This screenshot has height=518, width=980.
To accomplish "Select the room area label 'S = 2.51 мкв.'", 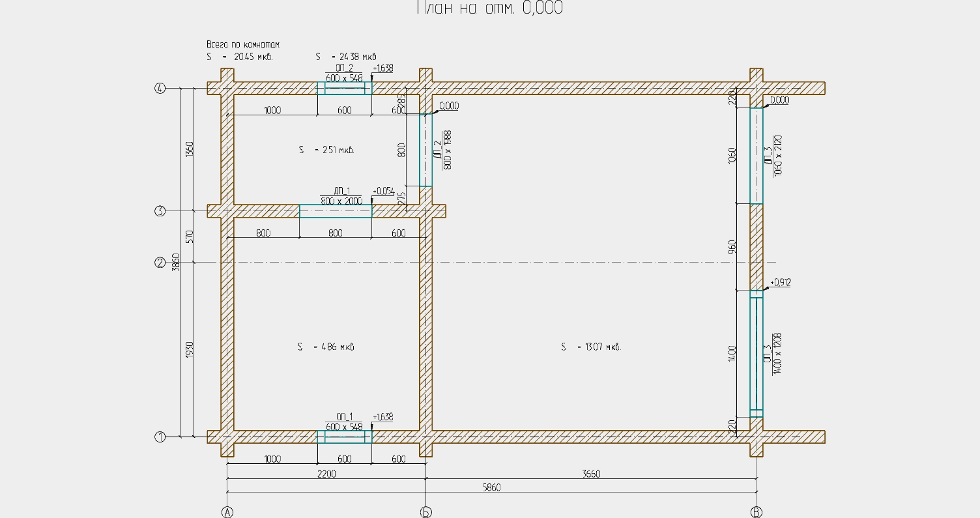I will click(326, 150).
